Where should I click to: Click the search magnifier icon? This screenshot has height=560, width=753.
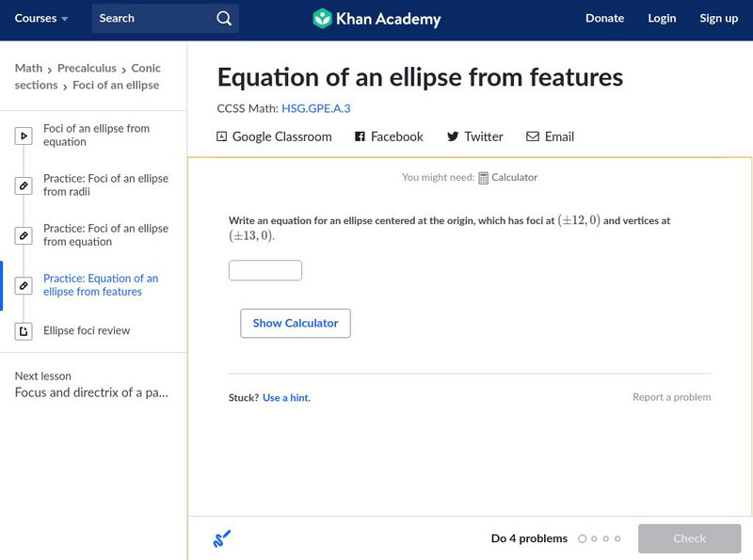[x=223, y=19]
